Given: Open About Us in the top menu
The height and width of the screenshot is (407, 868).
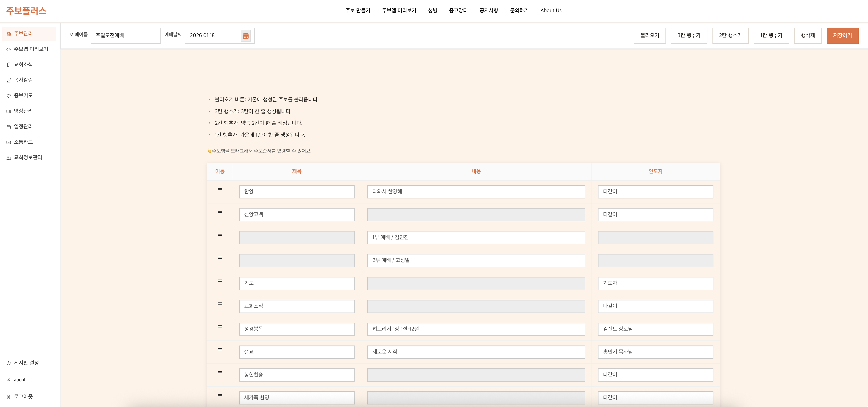Looking at the screenshot, I should point(551,10).
